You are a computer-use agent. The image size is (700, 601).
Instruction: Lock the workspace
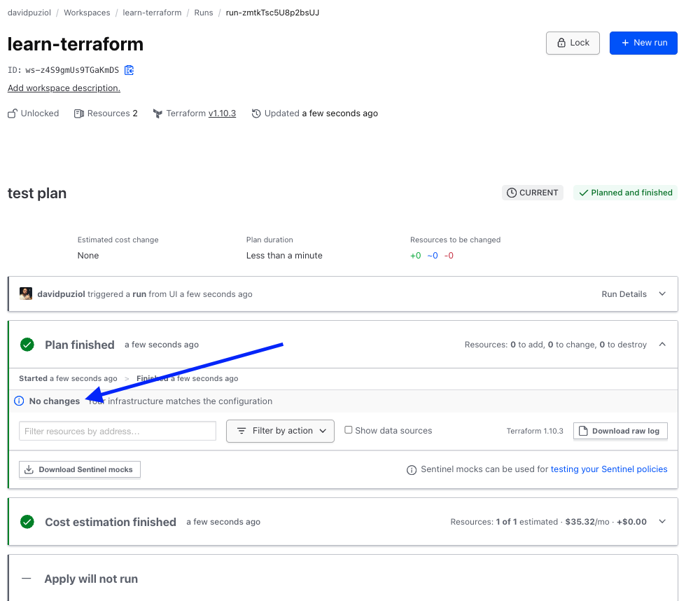click(x=573, y=43)
